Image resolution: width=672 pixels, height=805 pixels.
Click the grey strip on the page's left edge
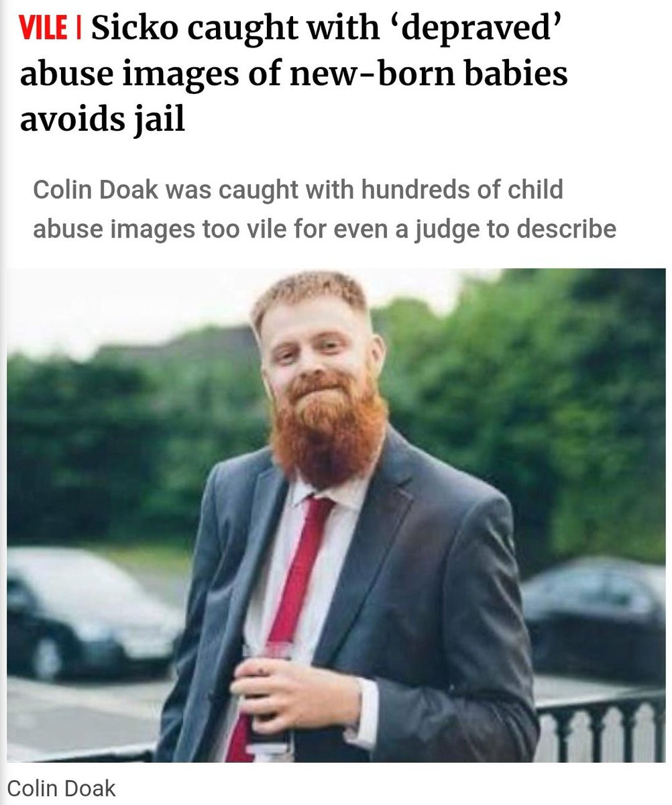(x=3, y=402)
